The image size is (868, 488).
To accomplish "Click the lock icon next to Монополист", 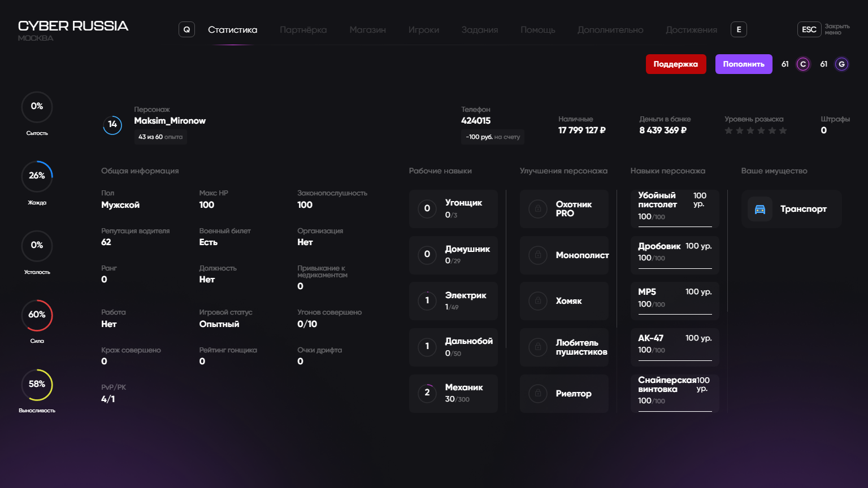I will tap(538, 255).
